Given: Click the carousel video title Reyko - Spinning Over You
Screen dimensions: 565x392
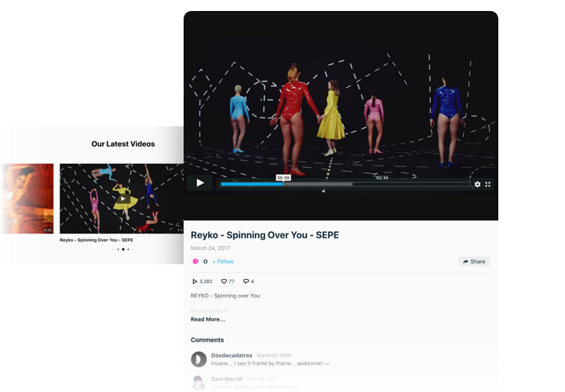Looking at the screenshot, I should tap(96, 240).
